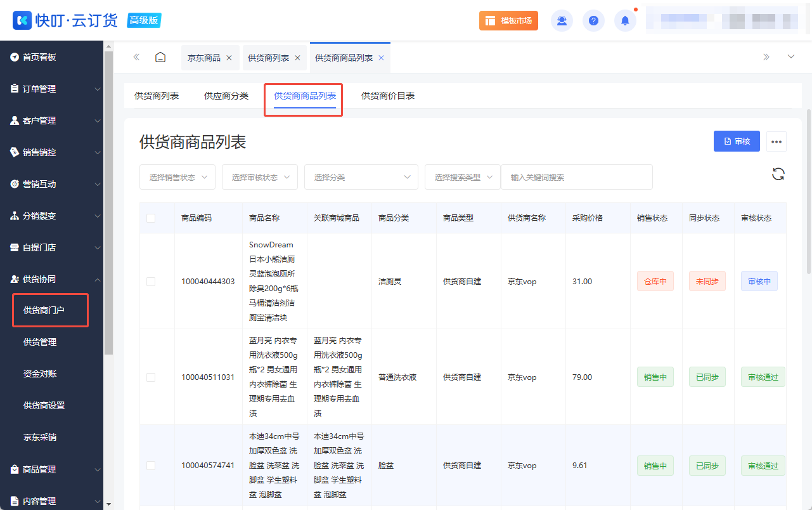Click the 订单管理 clipboard icon
The height and width of the screenshot is (510, 812).
[x=15, y=89]
